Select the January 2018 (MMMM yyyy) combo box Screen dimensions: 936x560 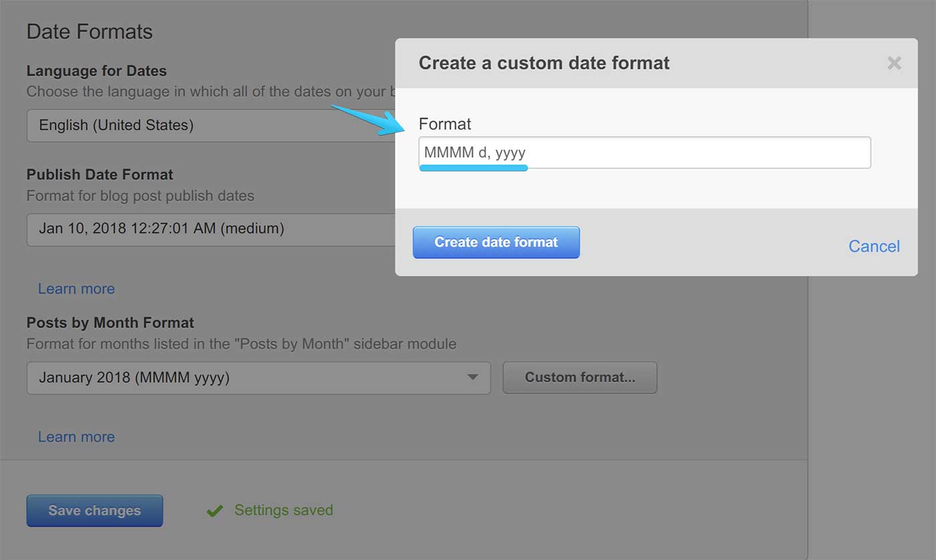click(247, 378)
